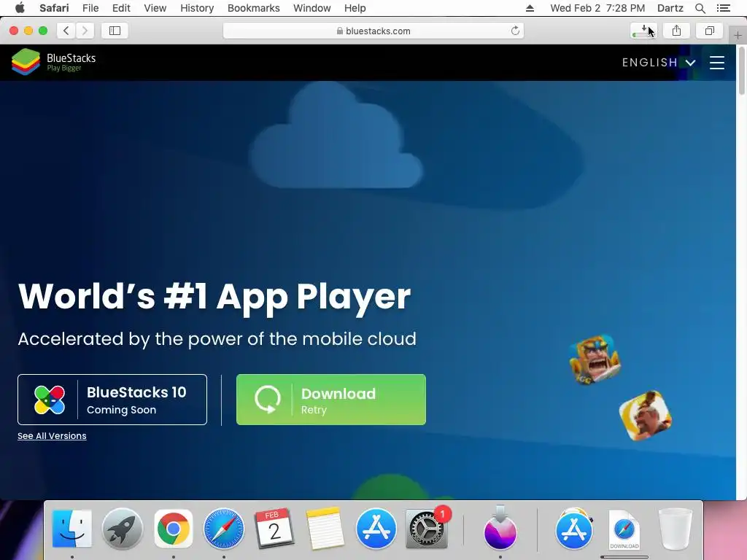The image size is (747, 560).
Task: Open Spotlight search magnifier icon
Action: pyautogui.click(x=700, y=8)
